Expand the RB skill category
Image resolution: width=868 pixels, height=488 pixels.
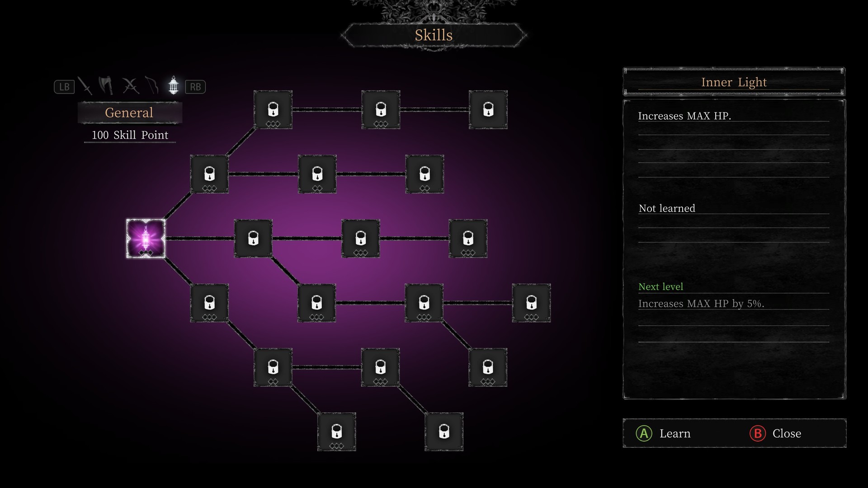pyautogui.click(x=194, y=87)
